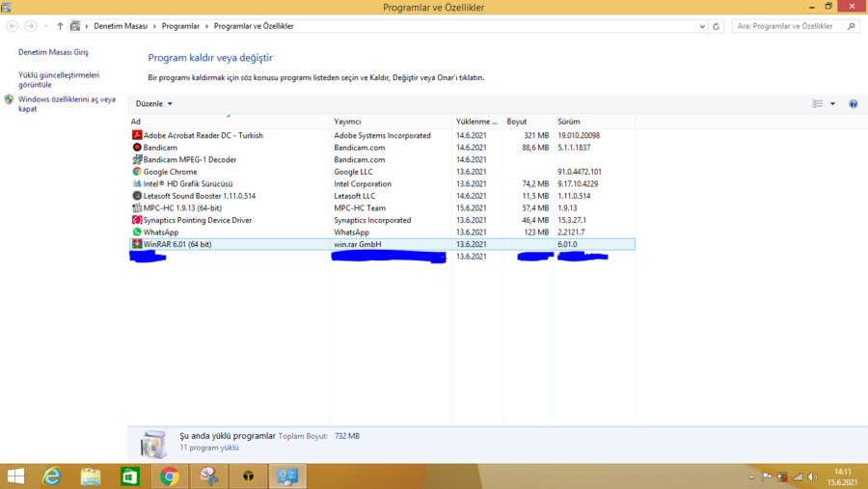Screen dimensions: 868x489
Task: Sort by the Ad column header
Action: pos(229,122)
